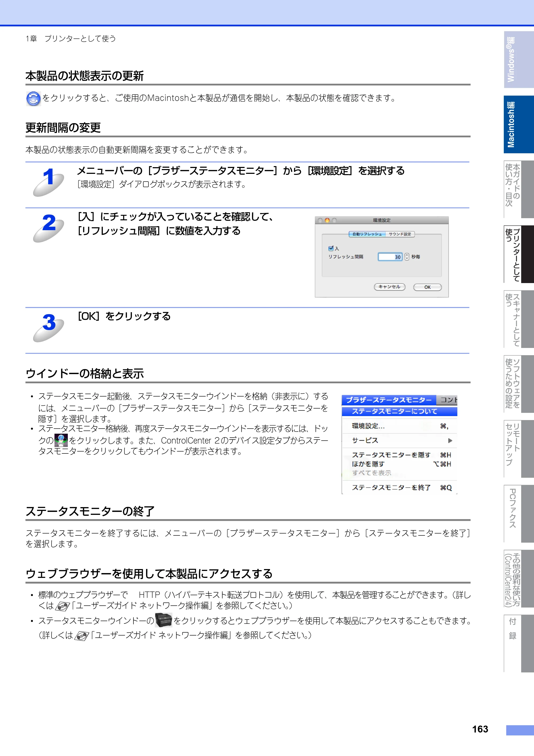Open the 付録 side tab
534x756 pixels.
pyautogui.click(x=519, y=643)
